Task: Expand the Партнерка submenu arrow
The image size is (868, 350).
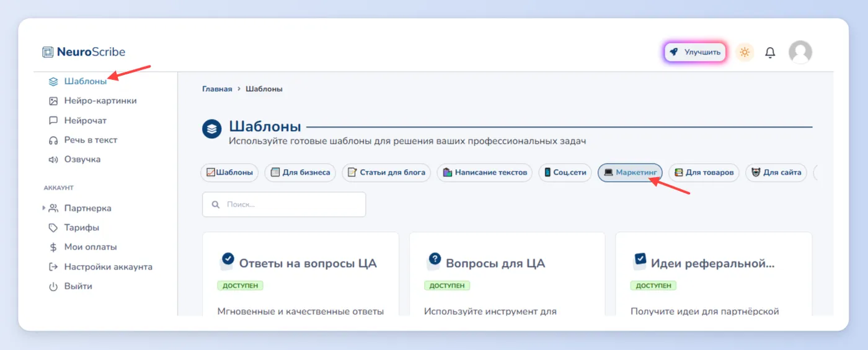Action: click(x=44, y=208)
